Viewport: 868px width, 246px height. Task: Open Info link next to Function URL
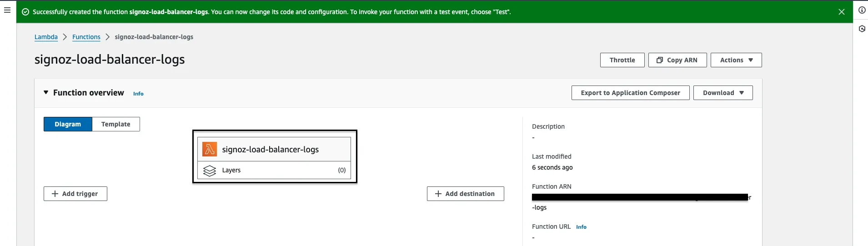[x=581, y=227]
